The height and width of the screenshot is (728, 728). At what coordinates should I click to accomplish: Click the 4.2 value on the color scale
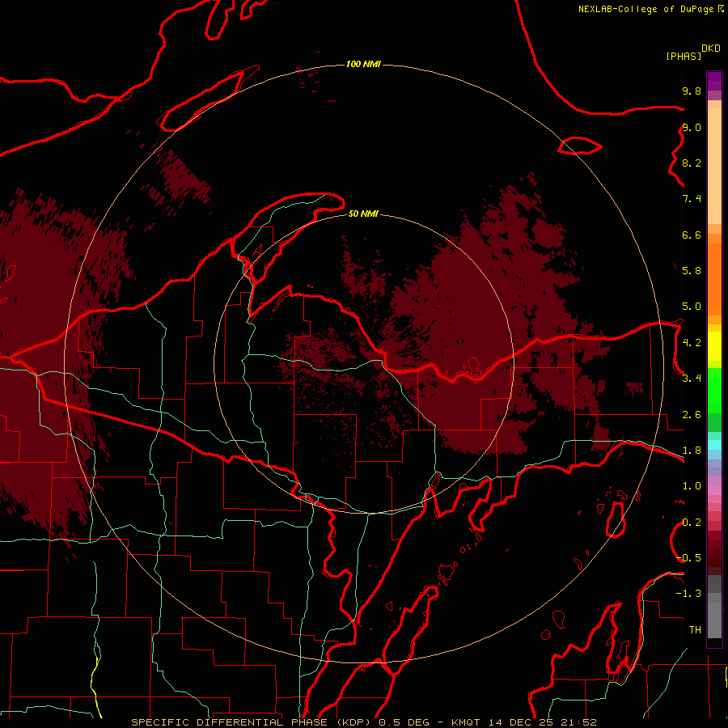(x=692, y=343)
